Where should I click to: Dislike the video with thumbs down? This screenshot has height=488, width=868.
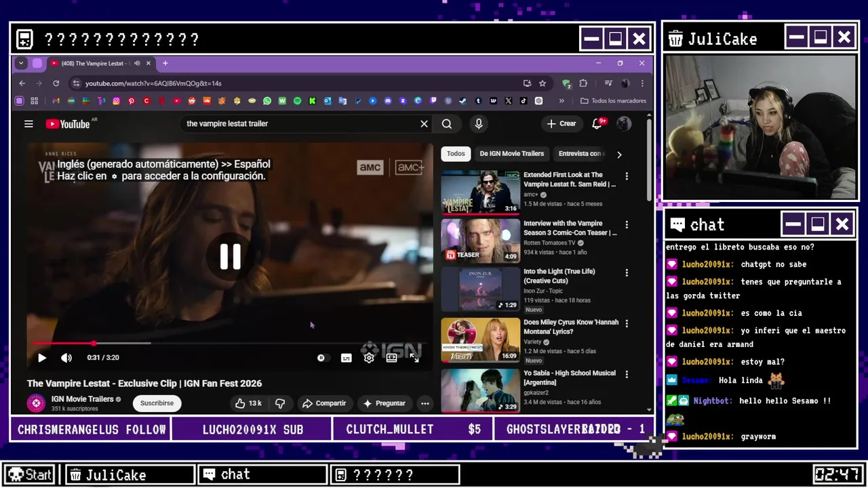[279, 403]
